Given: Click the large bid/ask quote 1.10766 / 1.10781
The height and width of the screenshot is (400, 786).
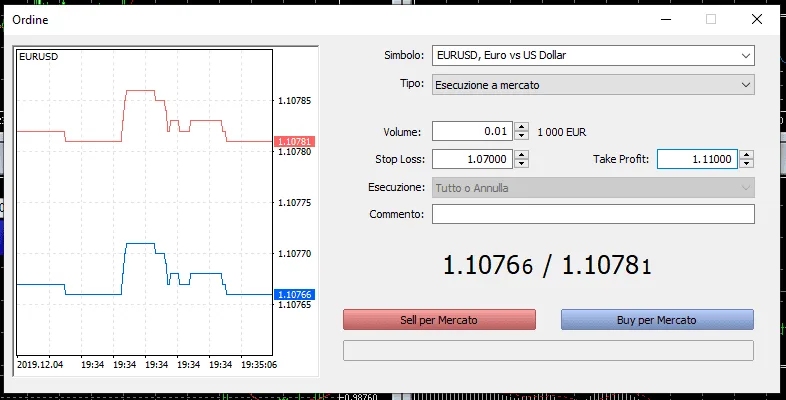Looking at the screenshot, I should [x=547, y=266].
